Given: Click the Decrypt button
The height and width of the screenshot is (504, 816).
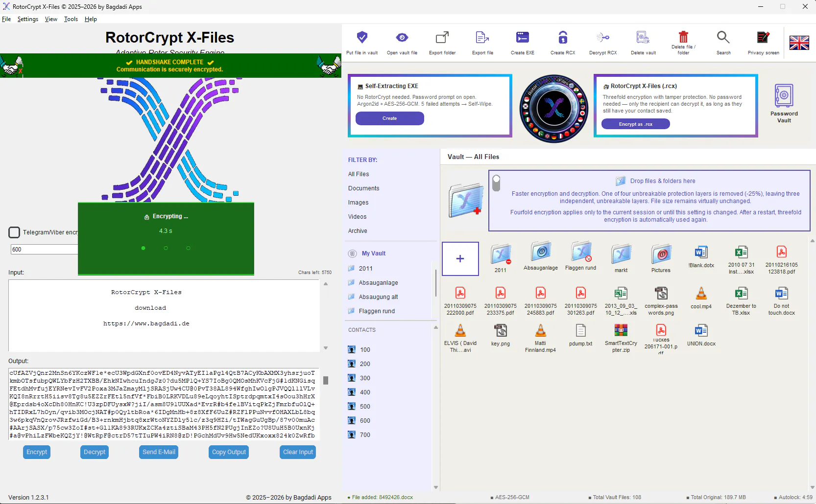Looking at the screenshot, I should (x=95, y=452).
